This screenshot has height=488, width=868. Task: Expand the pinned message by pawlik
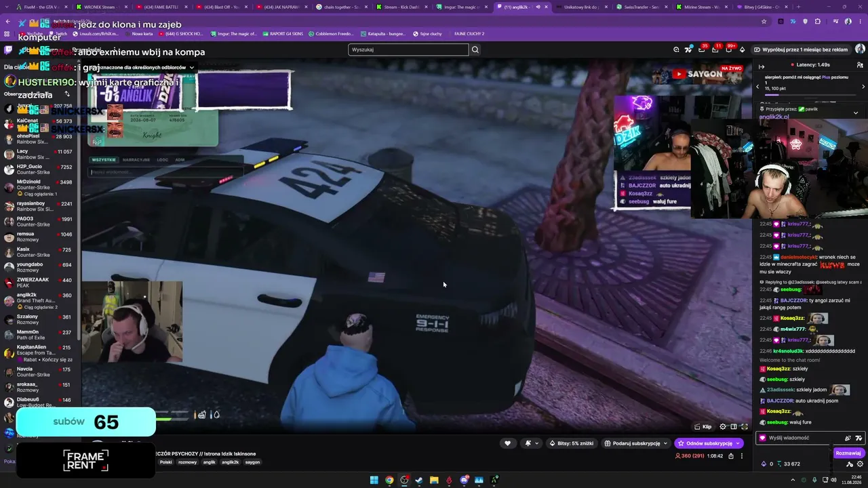pos(856,113)
